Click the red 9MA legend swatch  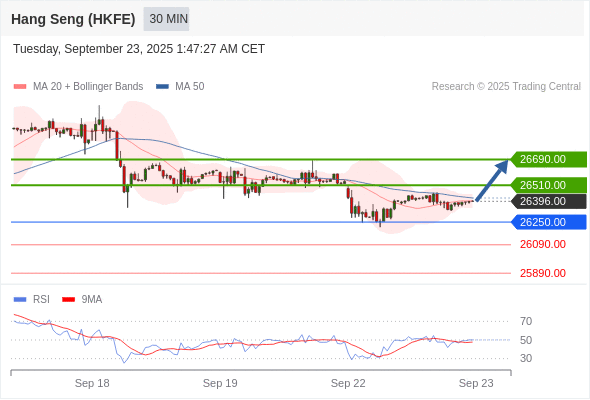click(68, 300)
